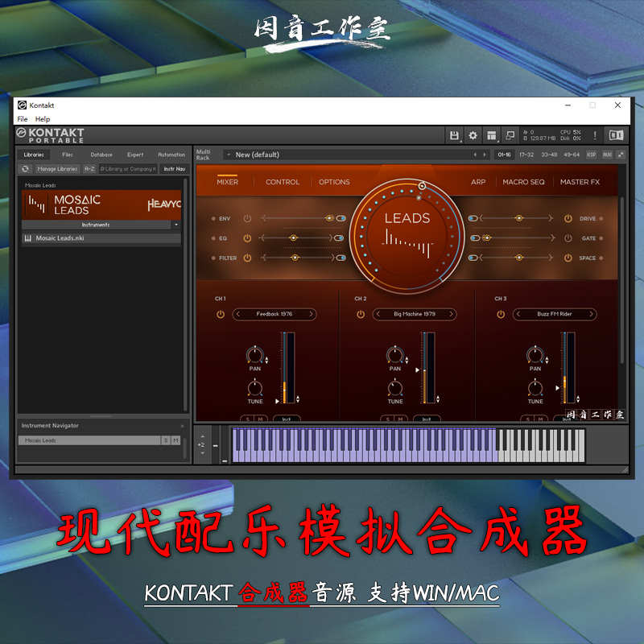
Task: Click the KSP script button in rack header
Action: pyautogui.click(x=591, y=155)
